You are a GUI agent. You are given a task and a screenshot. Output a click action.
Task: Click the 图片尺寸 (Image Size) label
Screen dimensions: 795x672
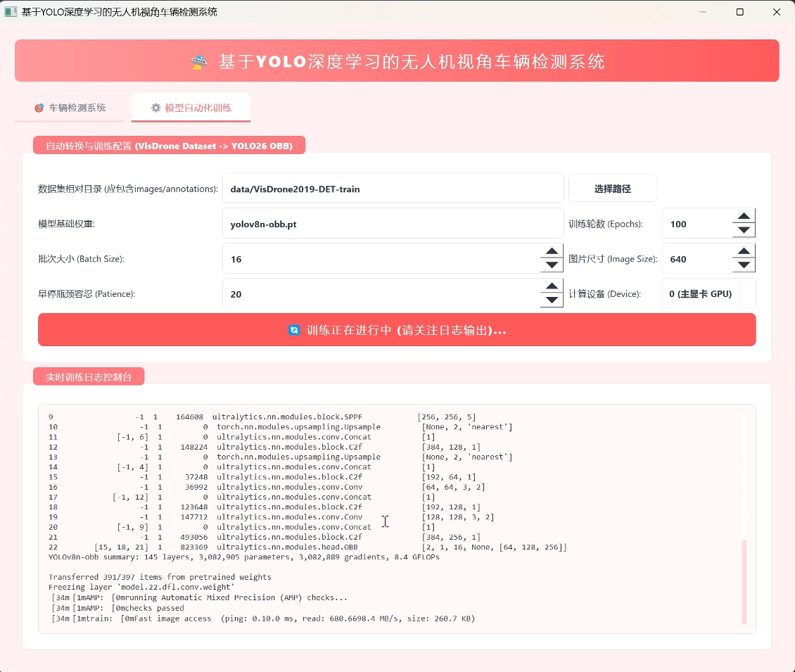coord(613,259)
